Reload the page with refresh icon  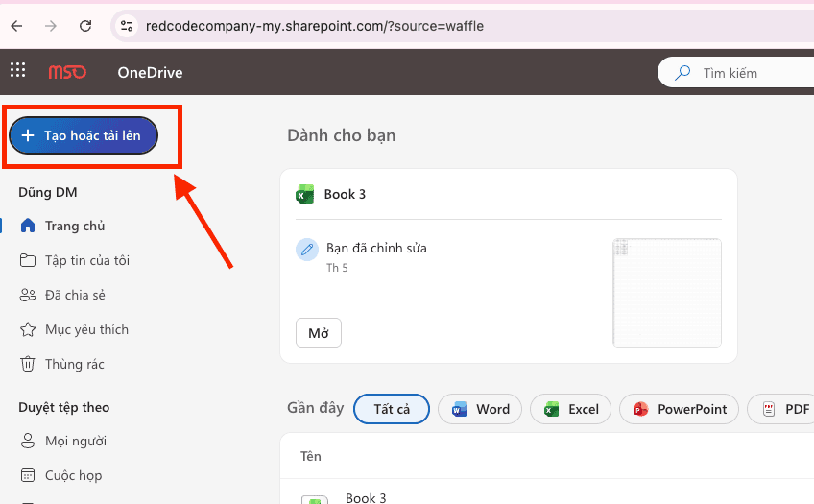85,26
